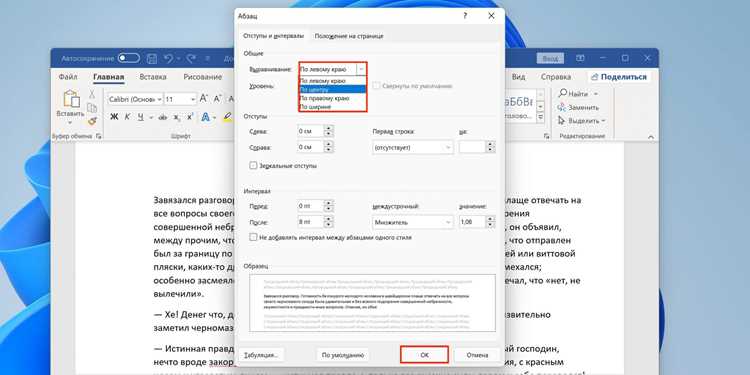Collapse the ribbon with the chevron arrow

pos(651,137)
